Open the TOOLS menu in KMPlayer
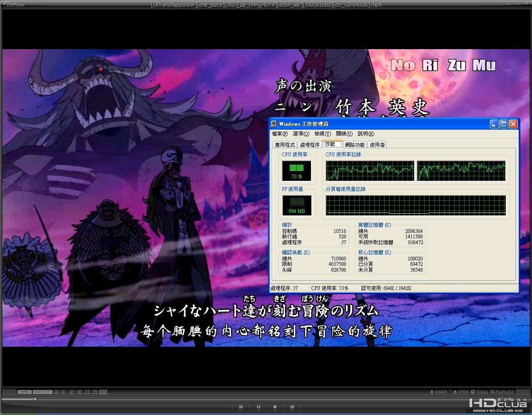The height and width of the screenshot is (415, 532). (x=480, y=392)
